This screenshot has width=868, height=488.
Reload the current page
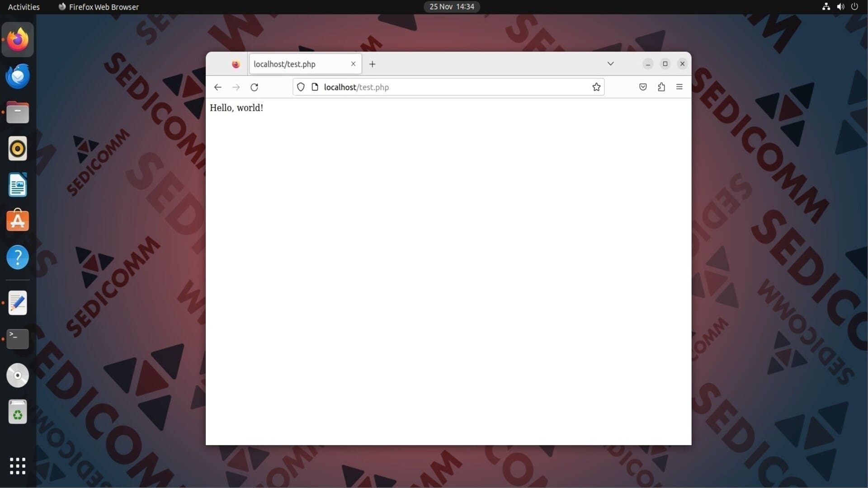pos(255,87)
